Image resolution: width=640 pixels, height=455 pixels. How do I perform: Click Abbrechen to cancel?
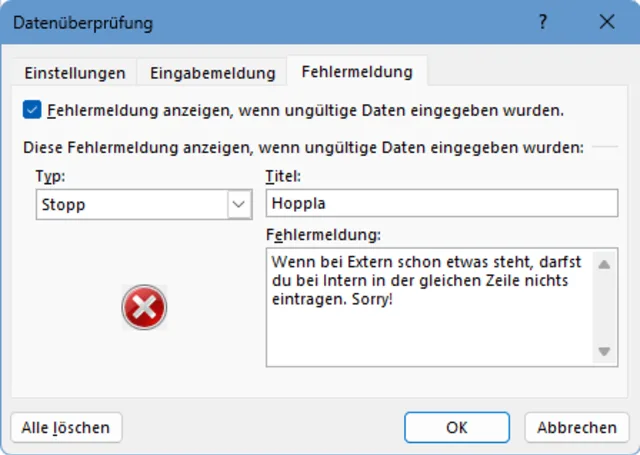click(x=577, y=427)
